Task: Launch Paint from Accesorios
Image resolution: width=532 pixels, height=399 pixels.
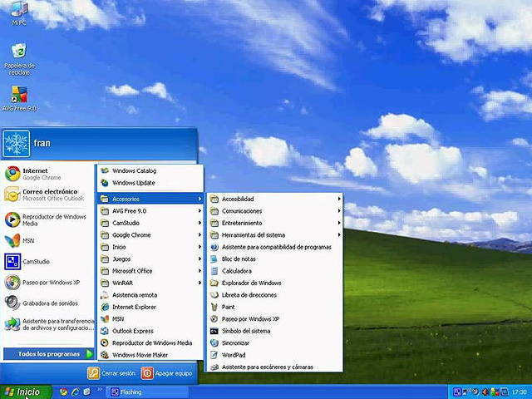Action: click(x=275, y=307)
